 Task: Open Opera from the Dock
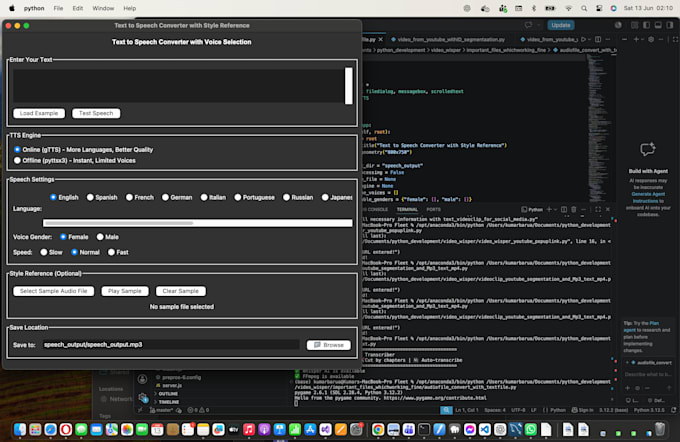(65, 429)
